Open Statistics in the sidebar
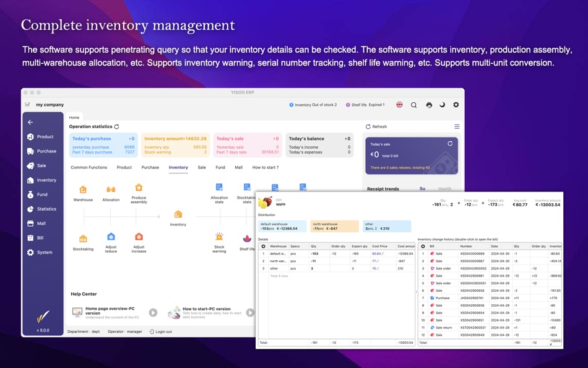 [41, 209]
